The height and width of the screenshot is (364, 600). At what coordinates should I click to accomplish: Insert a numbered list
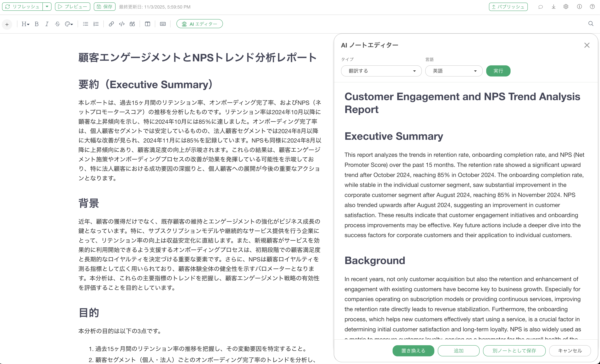pos(96,24)
